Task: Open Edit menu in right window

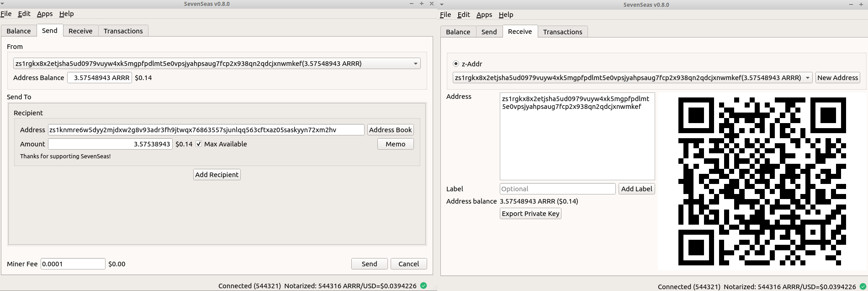Action: click(x=464, y=15)
